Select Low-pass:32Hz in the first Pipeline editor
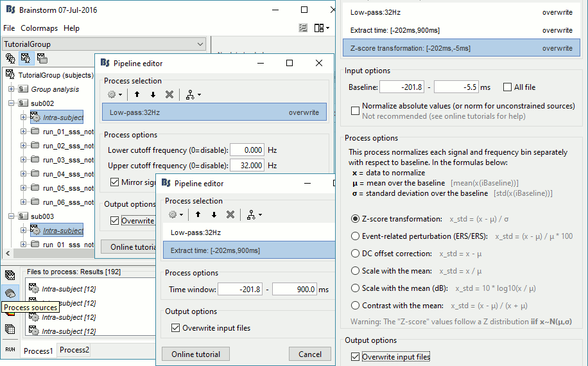Viewport: 588px width, 366px height. [214, 112]
